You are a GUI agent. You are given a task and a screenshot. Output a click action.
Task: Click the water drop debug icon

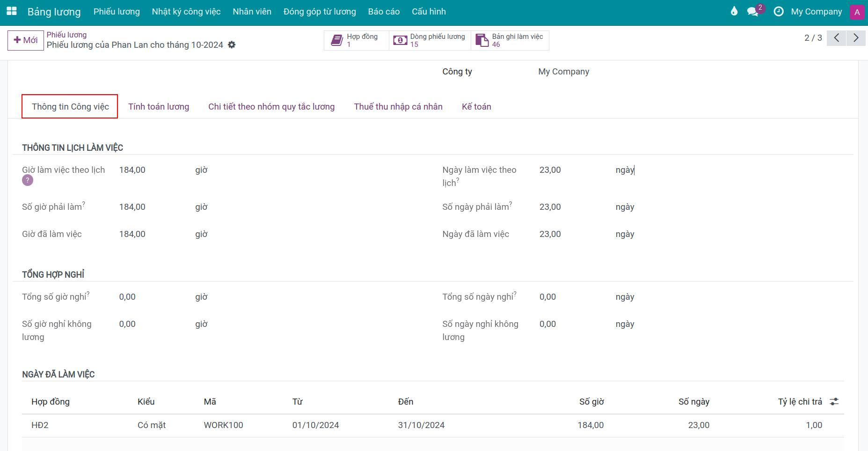(x=734, y=11)
